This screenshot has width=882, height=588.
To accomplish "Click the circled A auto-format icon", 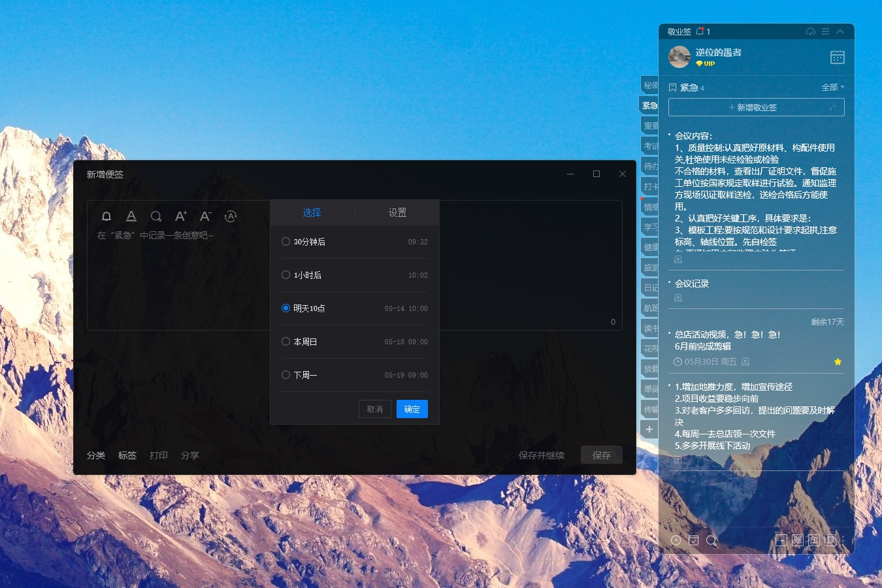I will (x=231, y=216).
